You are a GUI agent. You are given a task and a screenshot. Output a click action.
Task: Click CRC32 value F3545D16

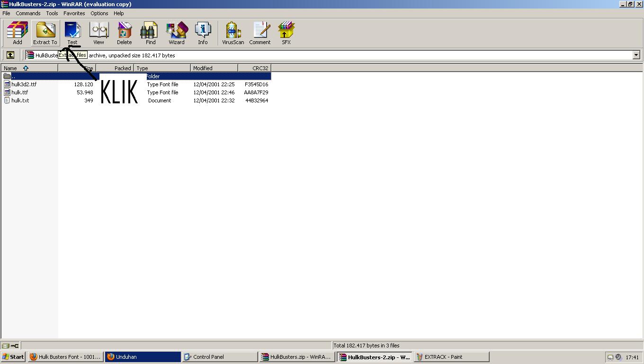coord(256,84)
